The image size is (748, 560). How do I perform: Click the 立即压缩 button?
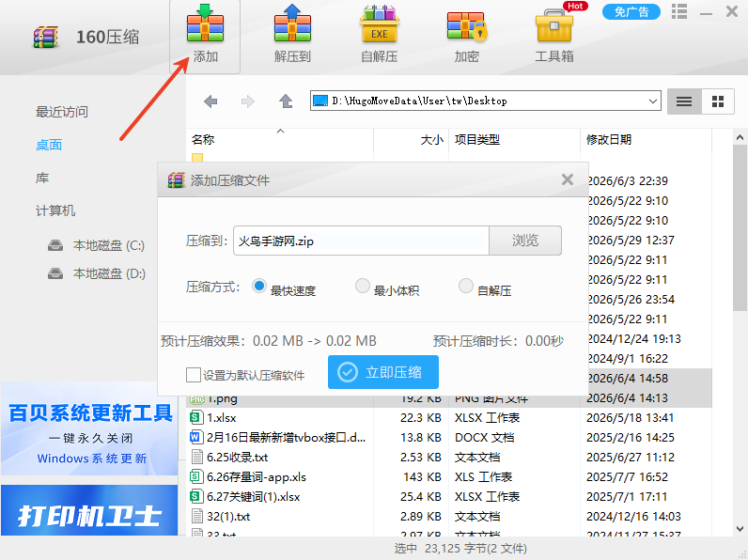click(x=383, y=372)
